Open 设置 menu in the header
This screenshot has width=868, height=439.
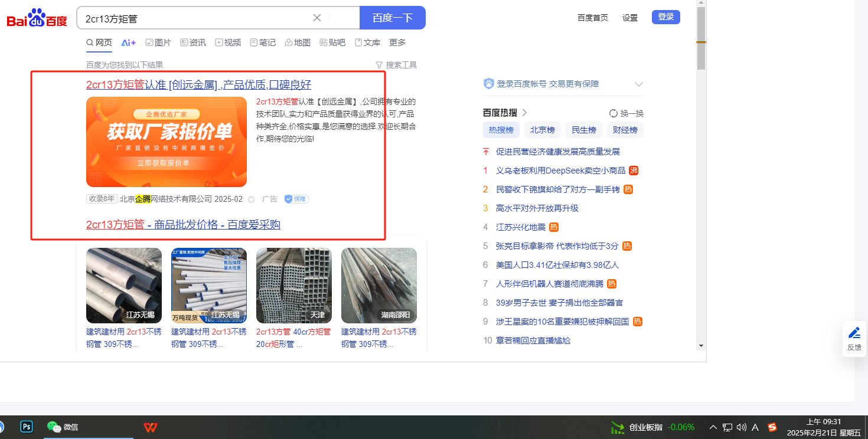point(630,18)
